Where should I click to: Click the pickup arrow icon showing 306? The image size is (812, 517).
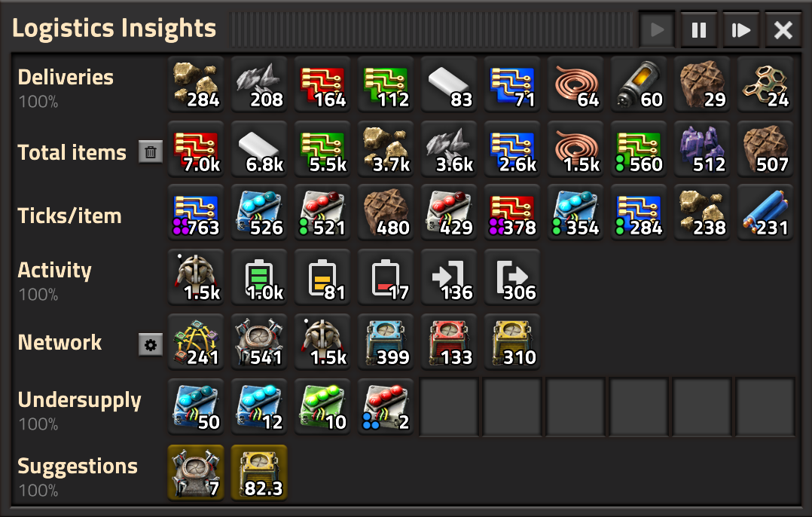(x=512, y=277)
